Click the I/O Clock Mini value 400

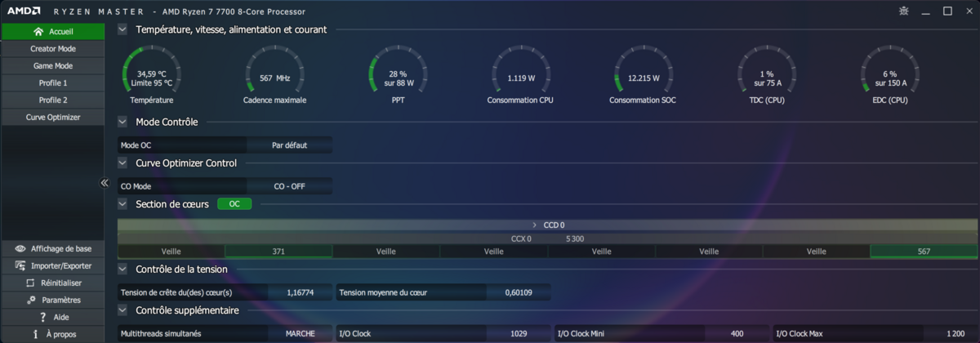(737, 333)
